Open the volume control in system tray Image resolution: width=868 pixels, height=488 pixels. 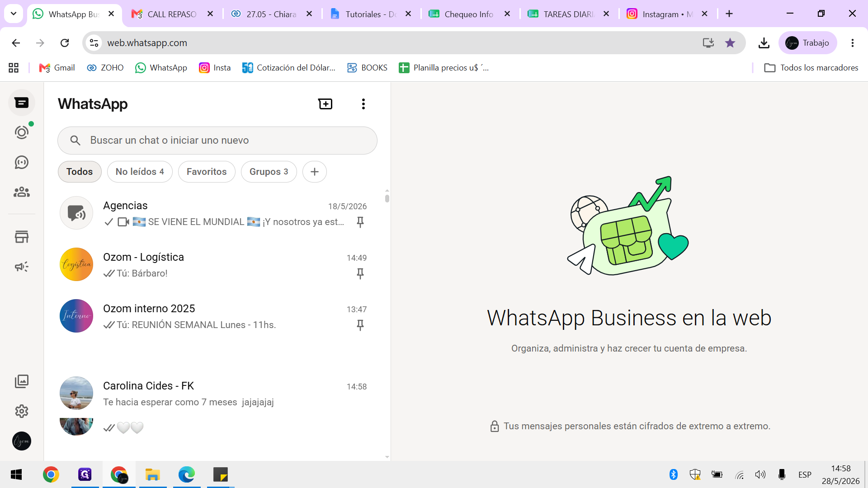[760, 474]
